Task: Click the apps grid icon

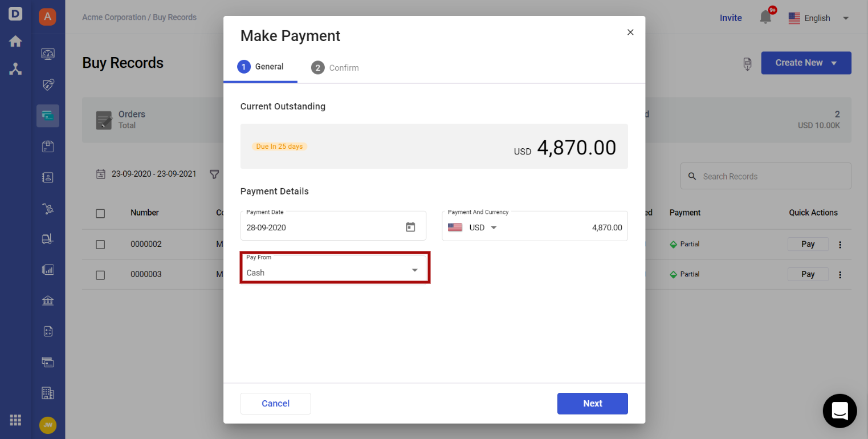Action: pyautogui.click(x=15, y=420)
